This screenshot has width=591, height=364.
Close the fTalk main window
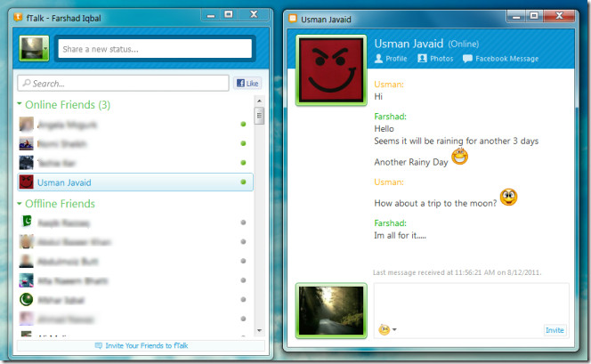254,15
